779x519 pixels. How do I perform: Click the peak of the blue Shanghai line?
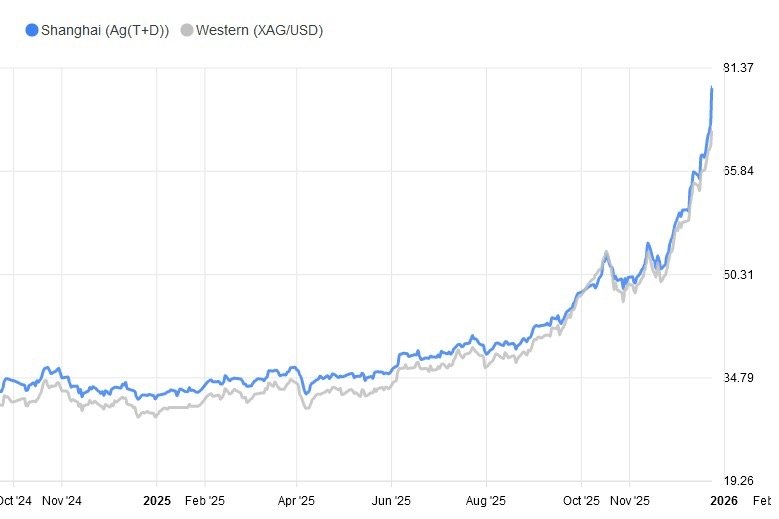(x=711, y=88)
